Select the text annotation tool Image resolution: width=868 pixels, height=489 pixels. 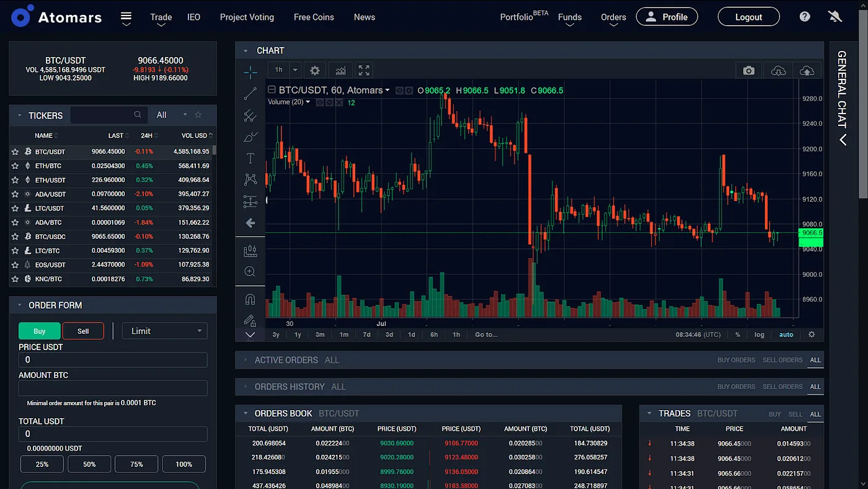(x=250, y=158)
